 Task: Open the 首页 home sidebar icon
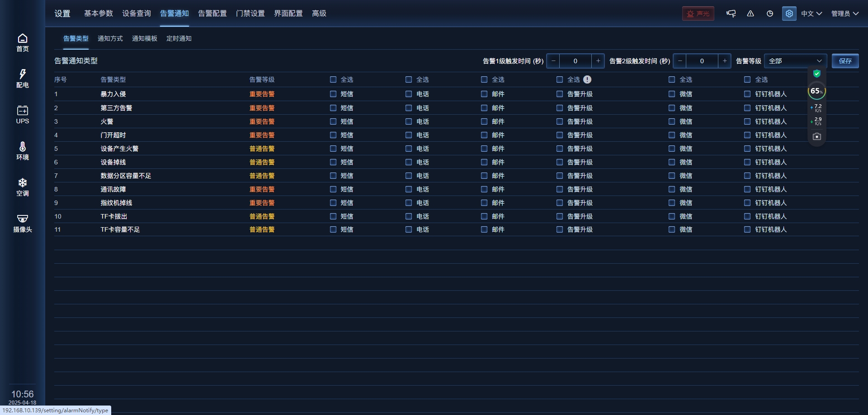[22, 42]
